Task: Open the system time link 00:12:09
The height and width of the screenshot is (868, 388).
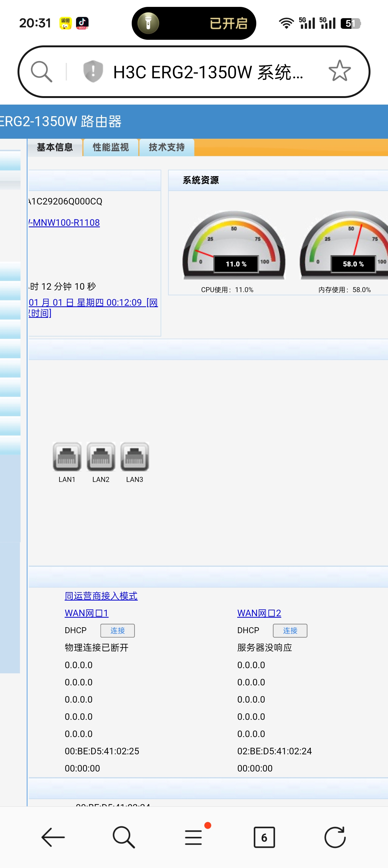Action: click(x=93, y=307)
